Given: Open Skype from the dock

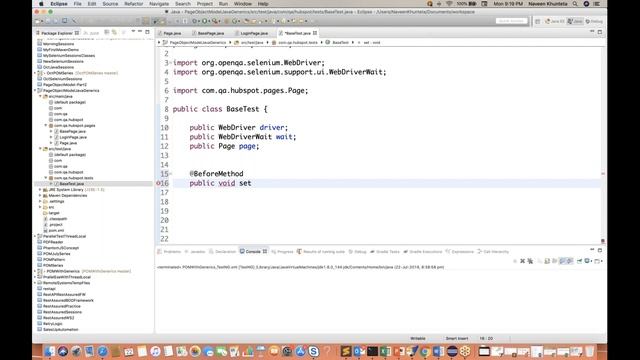Looking at the screenshot, I should pos(313,351).
